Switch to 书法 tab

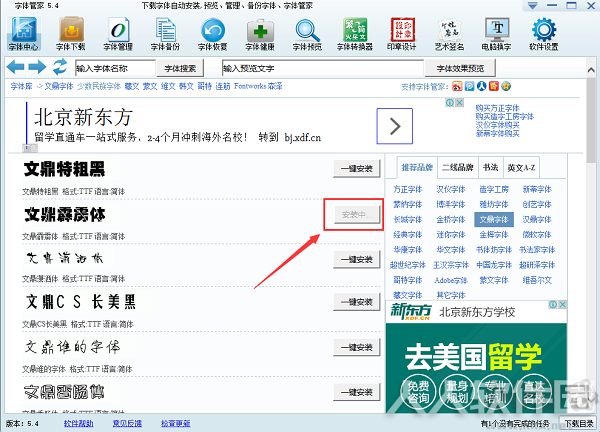pos(491,168)
